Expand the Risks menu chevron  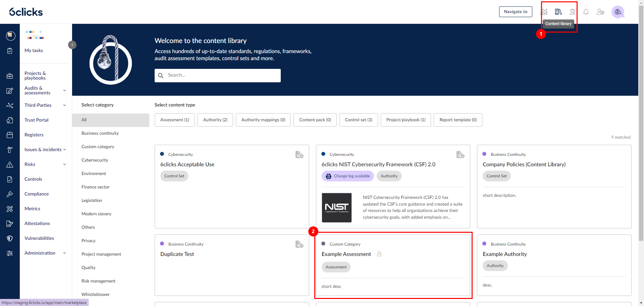(x=65, y=164)
